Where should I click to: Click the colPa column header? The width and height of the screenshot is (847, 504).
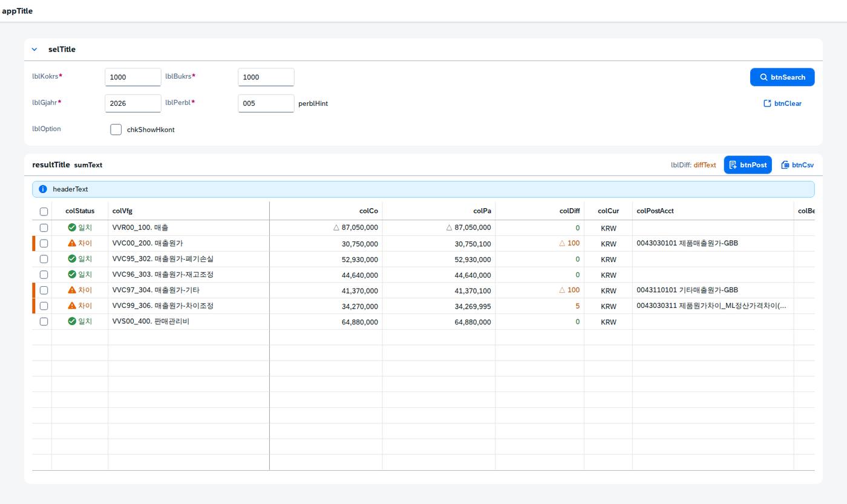click(x=439, y=211)
